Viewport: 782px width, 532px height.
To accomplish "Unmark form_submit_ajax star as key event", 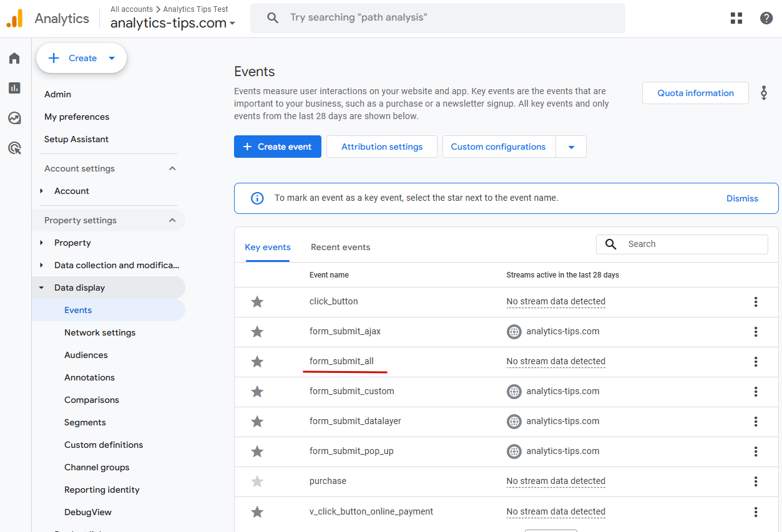I will click(x=257, y=332).
